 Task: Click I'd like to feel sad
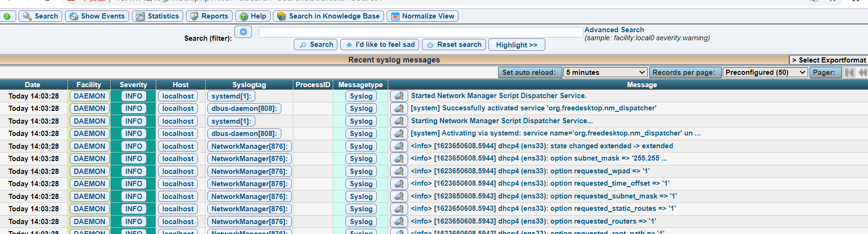(380, 45)
